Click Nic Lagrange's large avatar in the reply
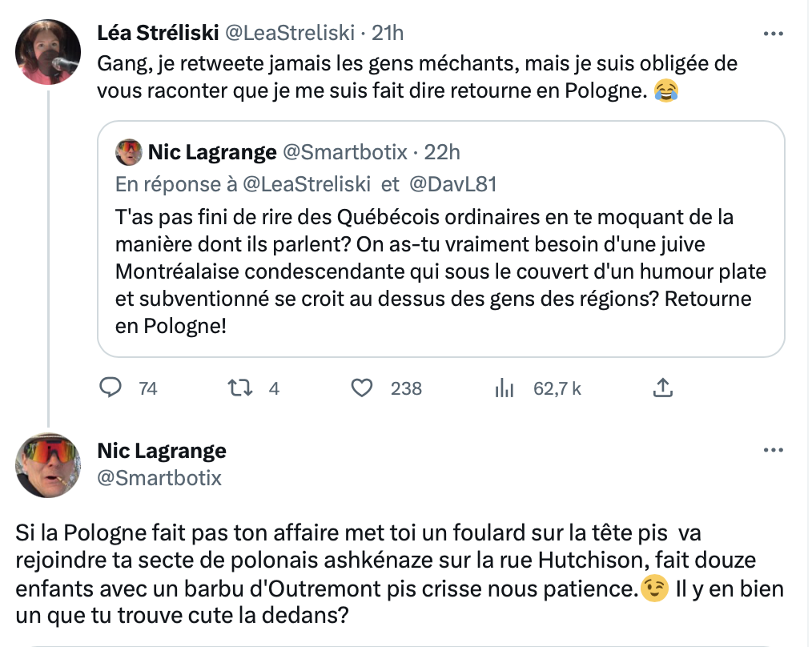The width and height of the screenshot is (812, 647). (48, 464)
